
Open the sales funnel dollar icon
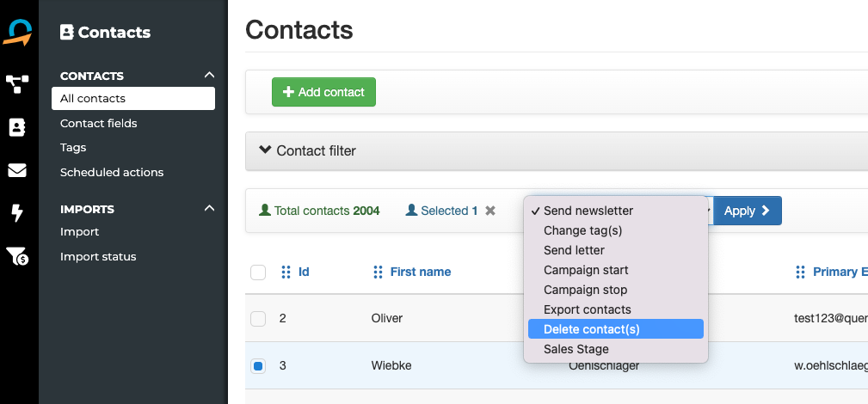[17, 255]
